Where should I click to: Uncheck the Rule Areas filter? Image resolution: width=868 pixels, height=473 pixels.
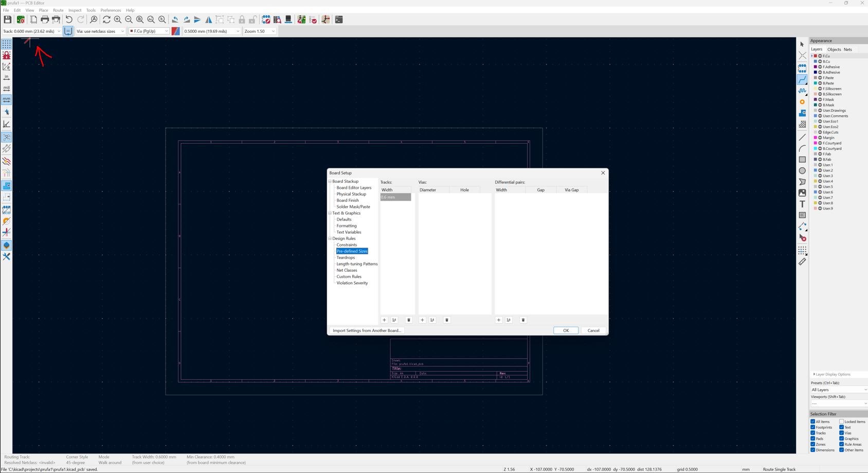(x=842, y=444)
